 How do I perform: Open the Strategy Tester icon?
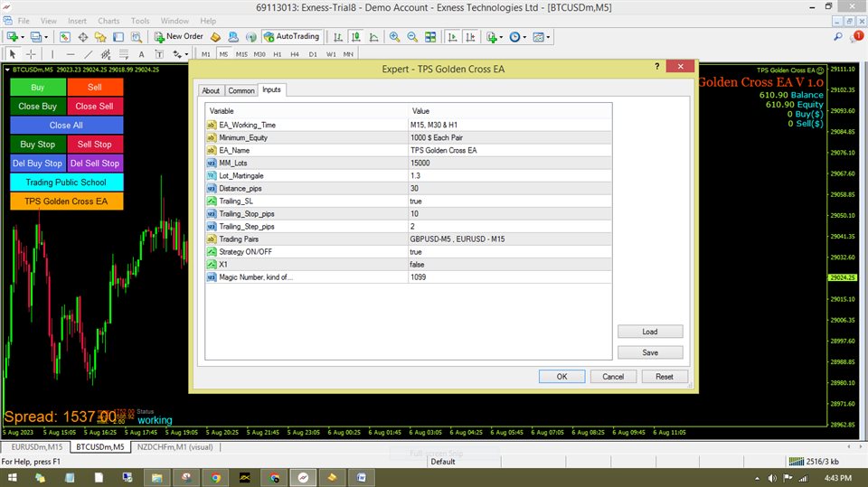137,37
